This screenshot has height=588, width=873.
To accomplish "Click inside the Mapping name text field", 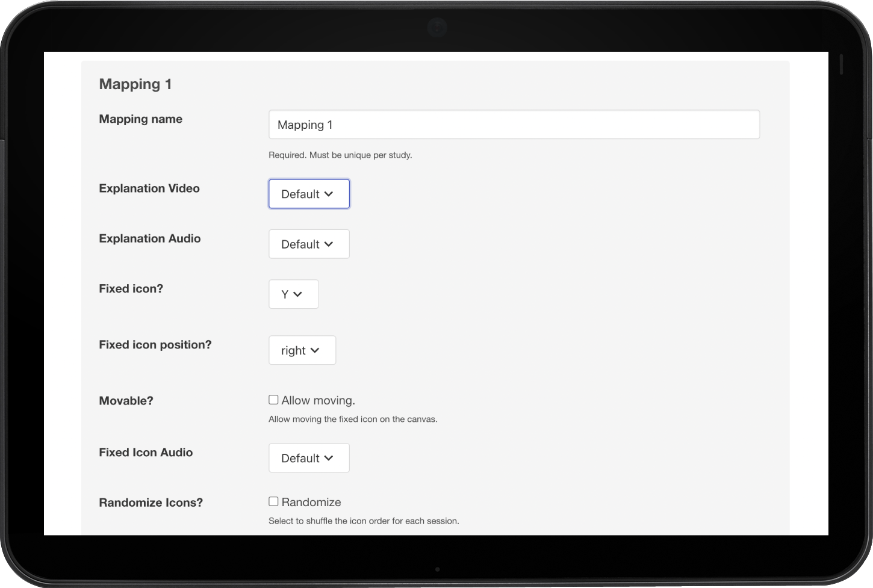I will 514,125.
